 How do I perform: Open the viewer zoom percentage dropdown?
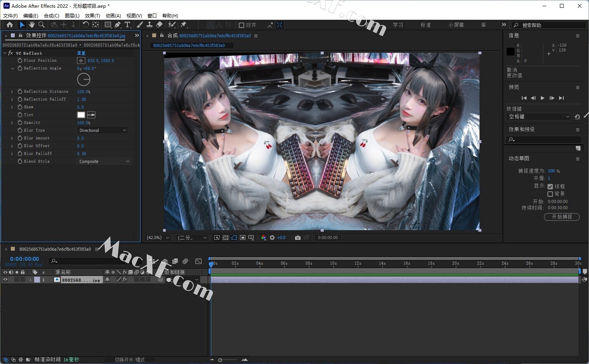coord(158,237)
